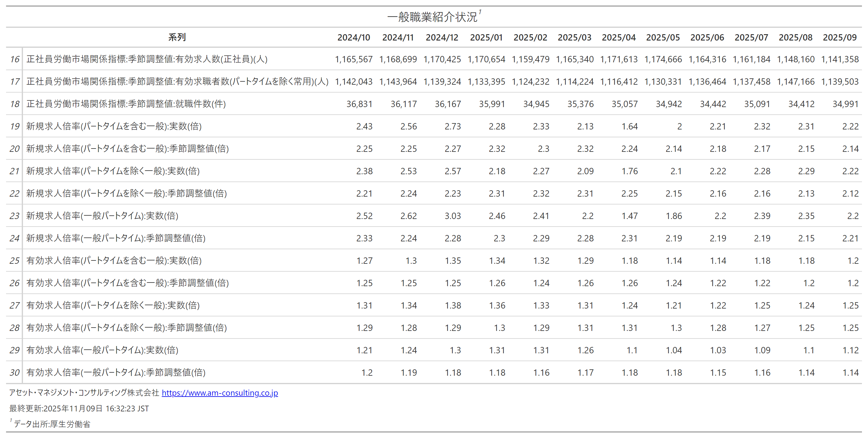Click value 36,831 in row 18
Image resolution: width=868 pixels, height=438 pixels.
[x=359, y=104]
